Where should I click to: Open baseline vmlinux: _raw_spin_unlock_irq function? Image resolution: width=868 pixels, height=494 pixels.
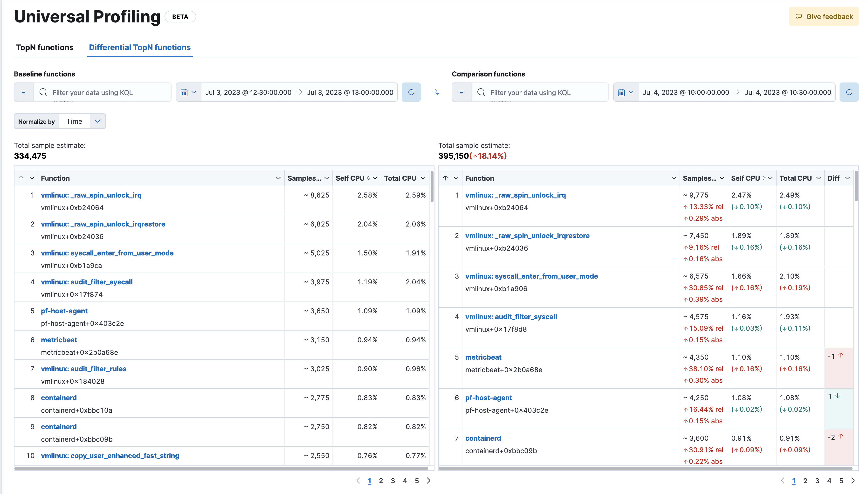pyautogui.click(x=91, y=195)
